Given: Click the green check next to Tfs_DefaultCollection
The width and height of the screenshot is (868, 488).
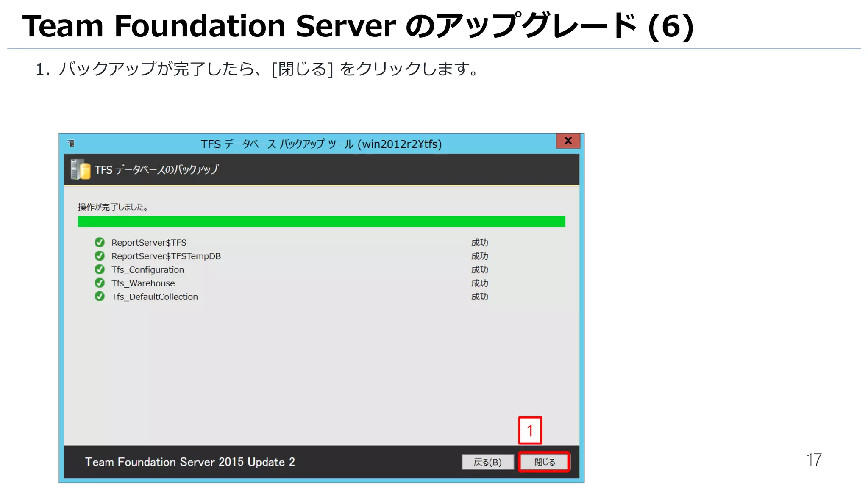Looking at the screenshot, I should tap(100, 297).
